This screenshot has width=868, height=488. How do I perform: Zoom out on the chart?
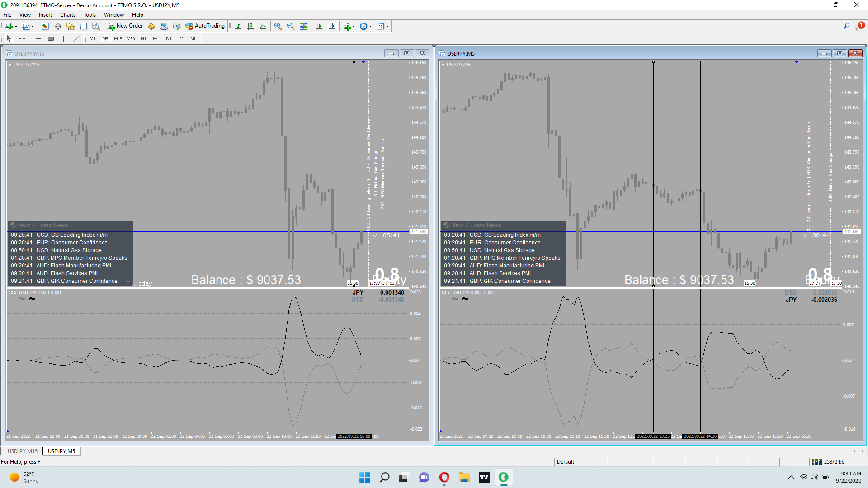coord(291,26)
